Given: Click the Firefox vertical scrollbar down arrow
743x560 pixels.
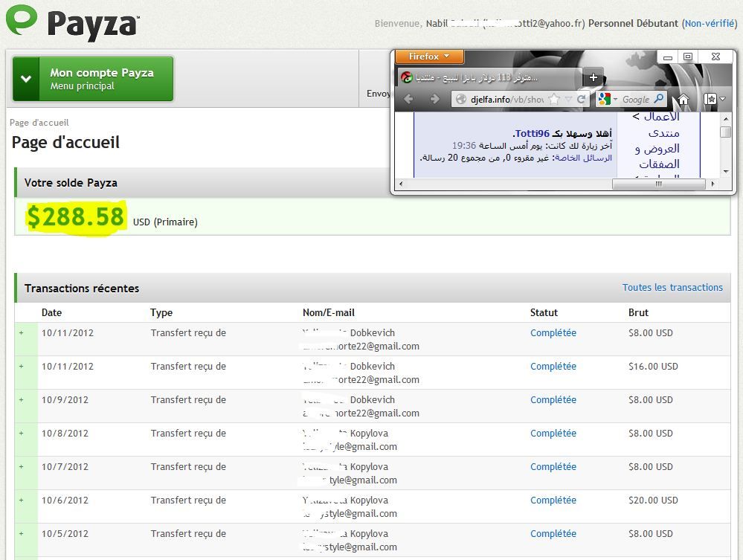Looking at the screenshot, I should coord(725,172).
